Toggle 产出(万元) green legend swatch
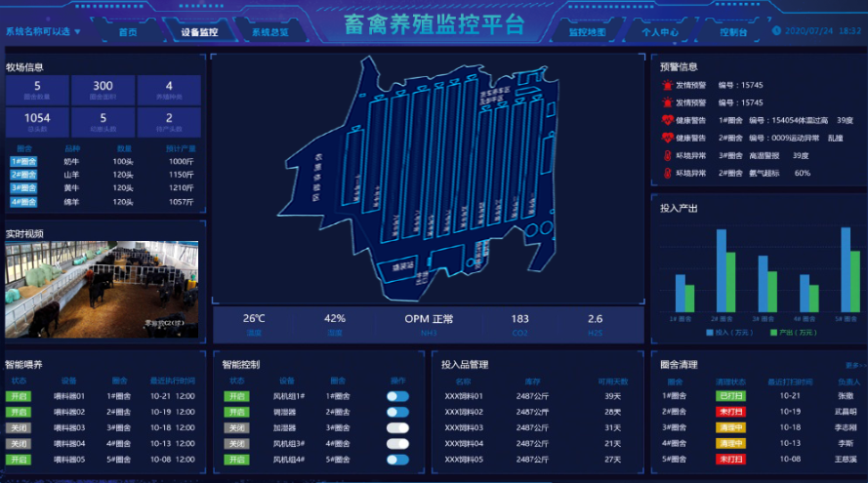This screenshot has height=483, width=868. 773,333
